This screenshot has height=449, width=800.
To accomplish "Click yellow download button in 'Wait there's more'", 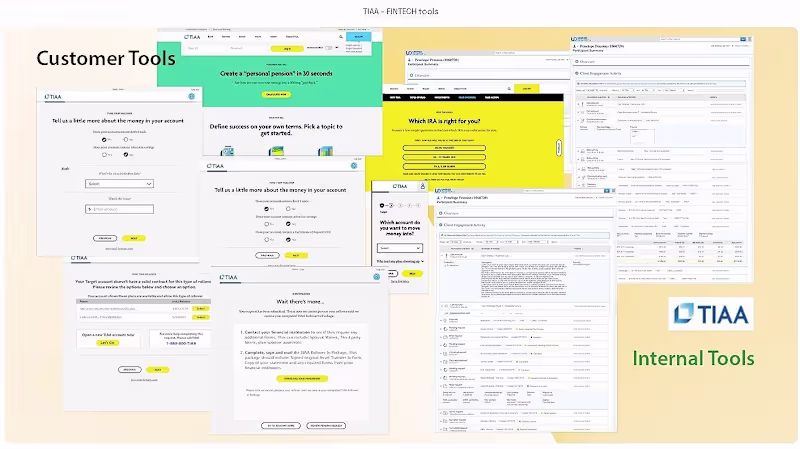I will tap(302, 379).
